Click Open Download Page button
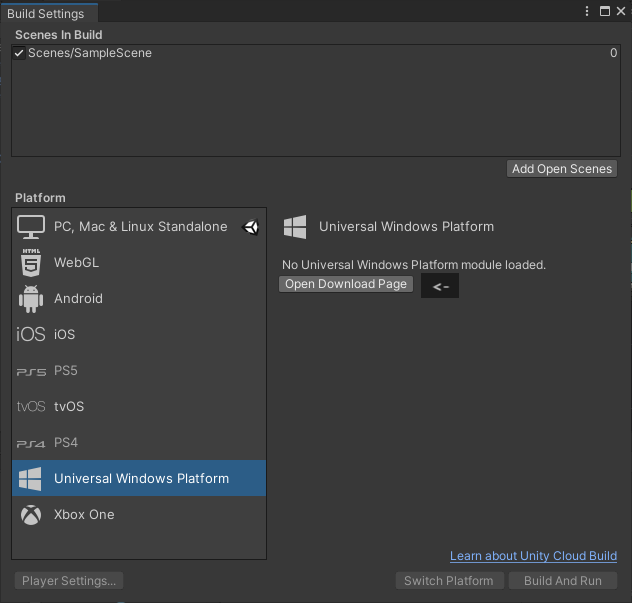Viewport: 632px width, 603px height. tap(346, 284)
